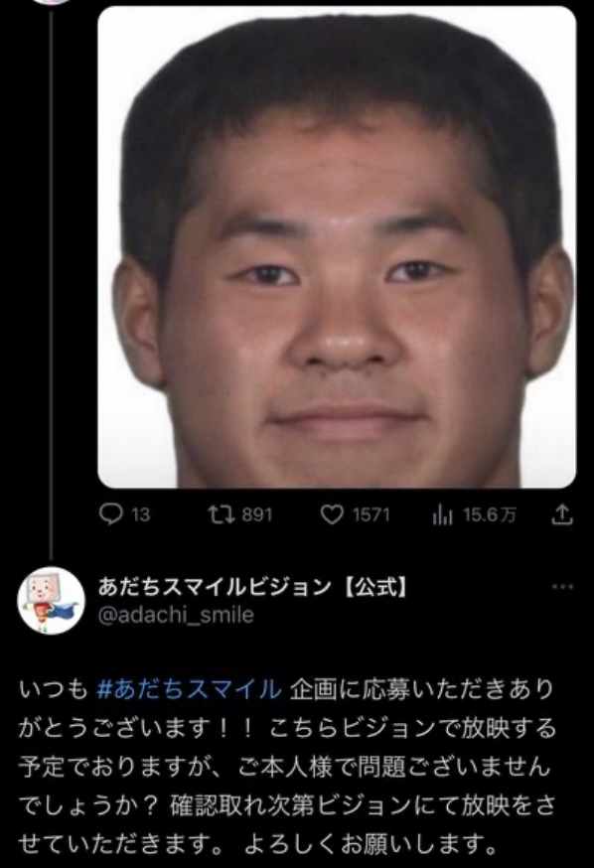Open the reply count 13

141,515
